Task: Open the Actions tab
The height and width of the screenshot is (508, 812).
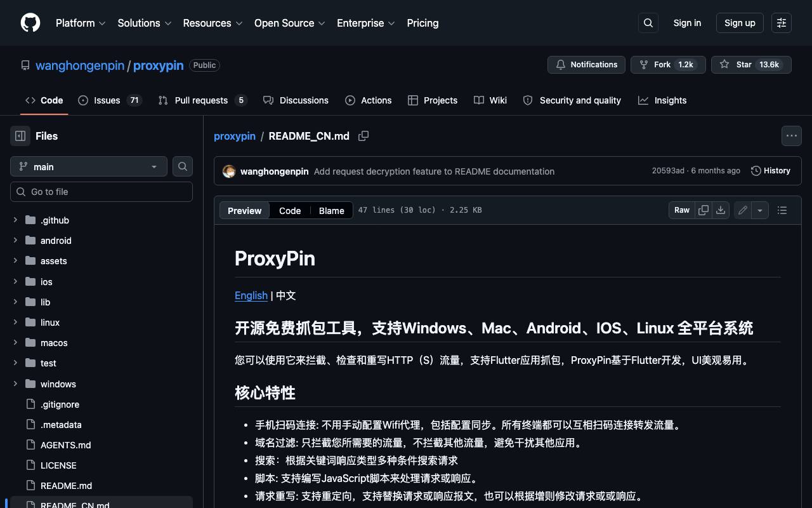Action: click(369, 100)
